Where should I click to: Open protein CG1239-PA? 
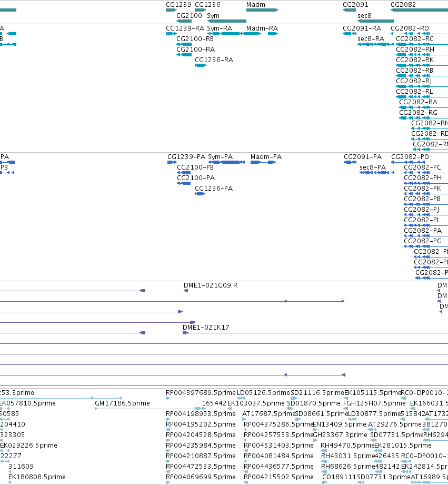[172, 162]
